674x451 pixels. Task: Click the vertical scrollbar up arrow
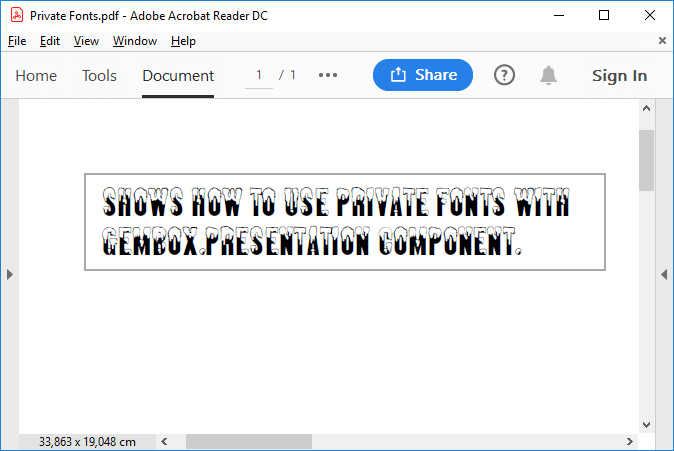646,108
